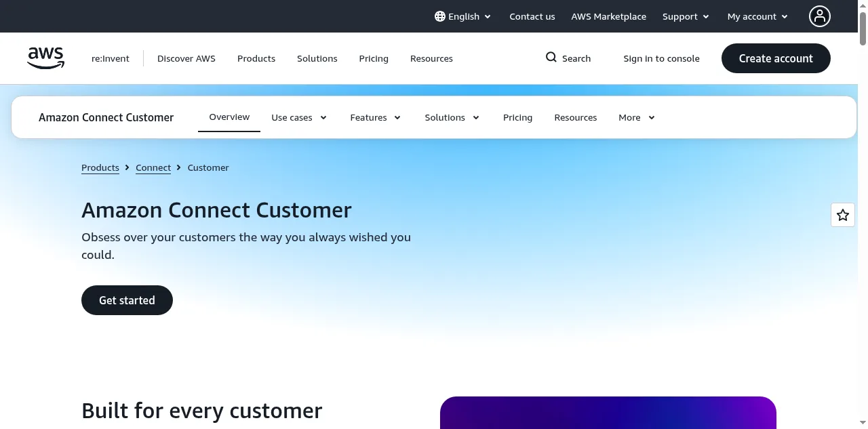Screen dimensions: 868x429
Task: Click the Amazon Connect Customer page heading
Action: coord(216,210)
